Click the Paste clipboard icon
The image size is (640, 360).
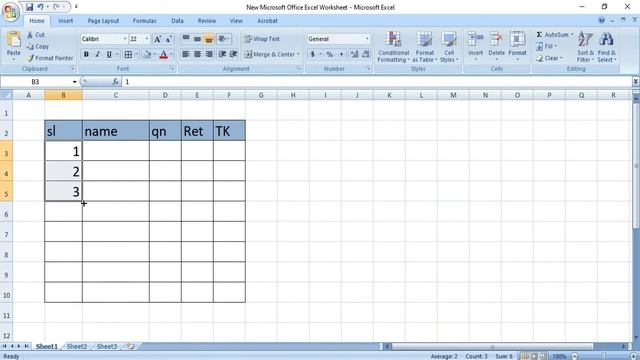[x=13, y=40]
